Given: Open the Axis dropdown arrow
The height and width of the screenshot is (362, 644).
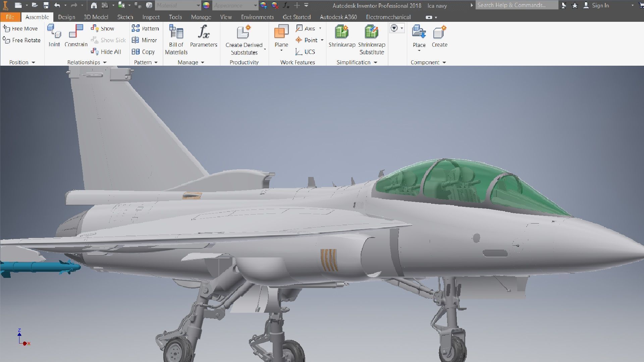Looking at the screenshot, I should click(x=320, y=28).
